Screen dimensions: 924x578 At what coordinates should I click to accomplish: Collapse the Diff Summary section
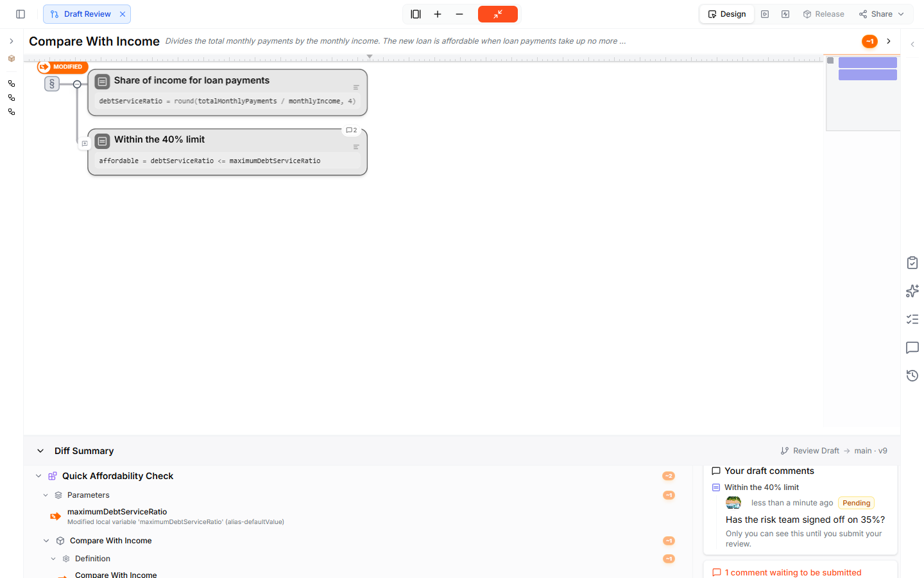coord(40,451)
